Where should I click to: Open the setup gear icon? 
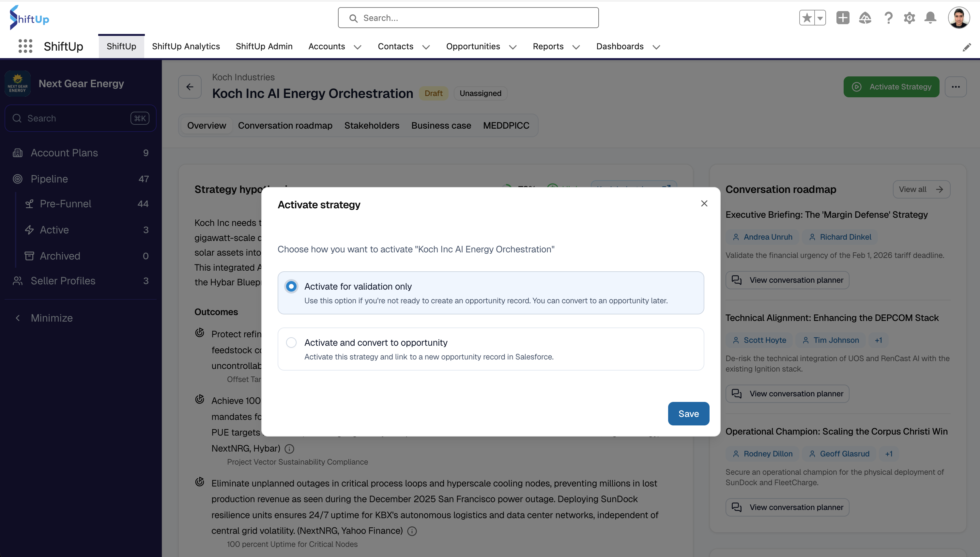coord(909,18)
